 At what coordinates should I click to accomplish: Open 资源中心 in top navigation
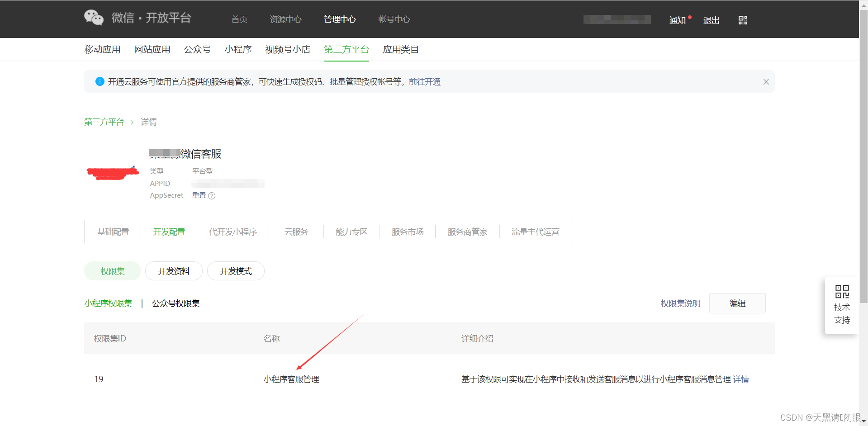click(x=285, y=19)
